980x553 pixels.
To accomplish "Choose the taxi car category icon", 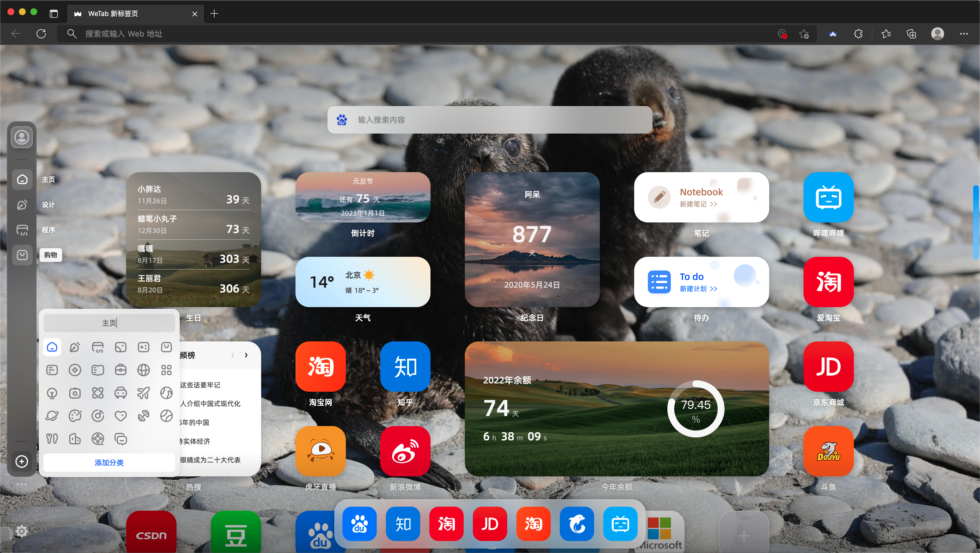I will [x=120, y=393].
